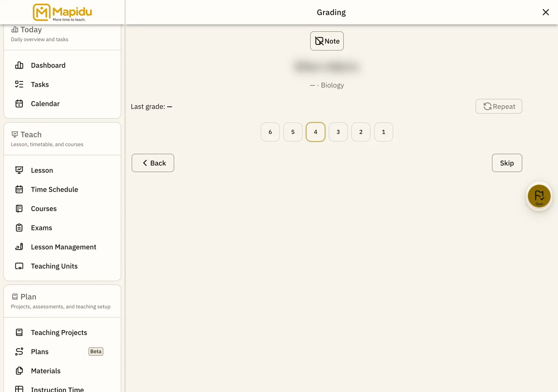
Task: Click the Note button
Action: point(327,41)
